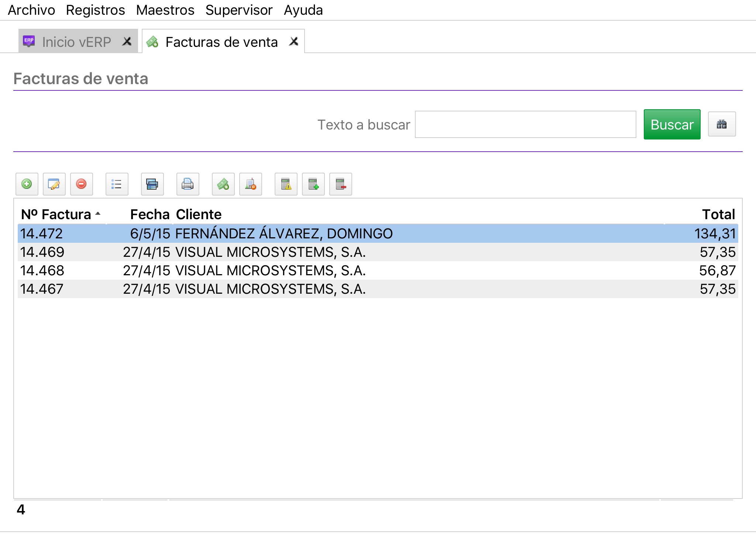Open the bulleted list view icon
756x552 pixels.
[x=117, y=184]
